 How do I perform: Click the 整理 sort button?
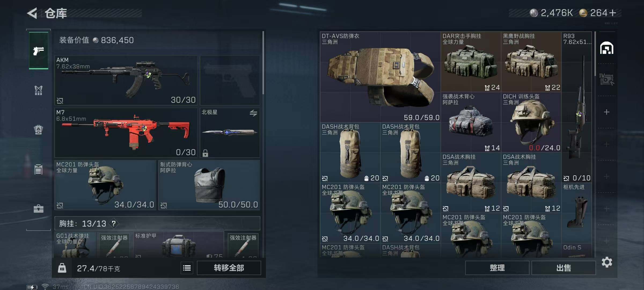coord(497,268)
